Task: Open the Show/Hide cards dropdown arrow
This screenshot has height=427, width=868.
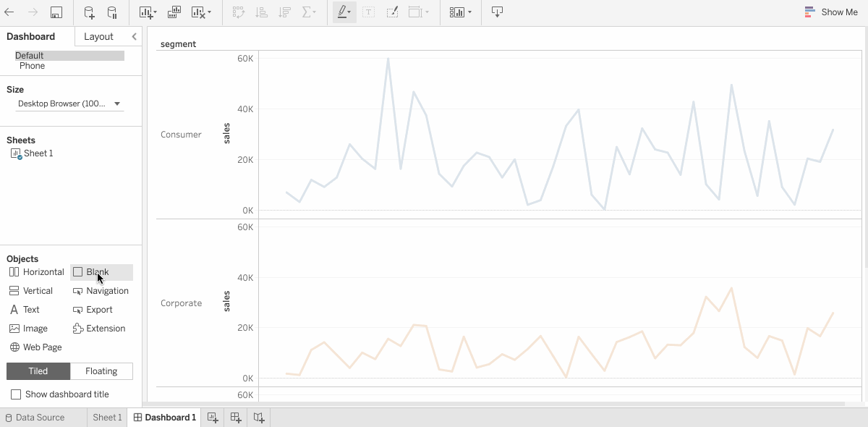Action: click(469, 12)
